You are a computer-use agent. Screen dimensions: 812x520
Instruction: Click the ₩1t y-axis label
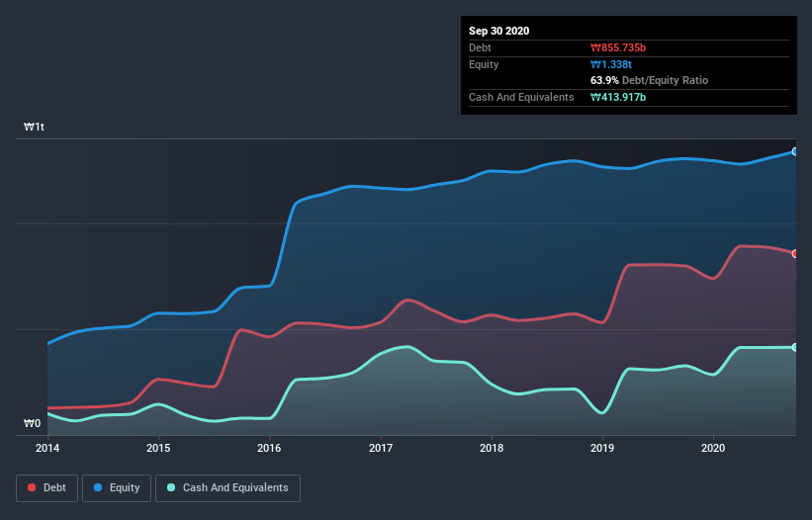pos(34,127)
